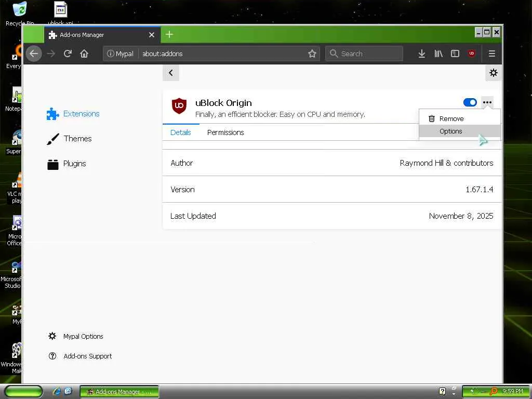The image size is (532, 399).
Task: Click the Add-ons Manager taskbar button
Action: pyautogui.click(x=119, y=392)
